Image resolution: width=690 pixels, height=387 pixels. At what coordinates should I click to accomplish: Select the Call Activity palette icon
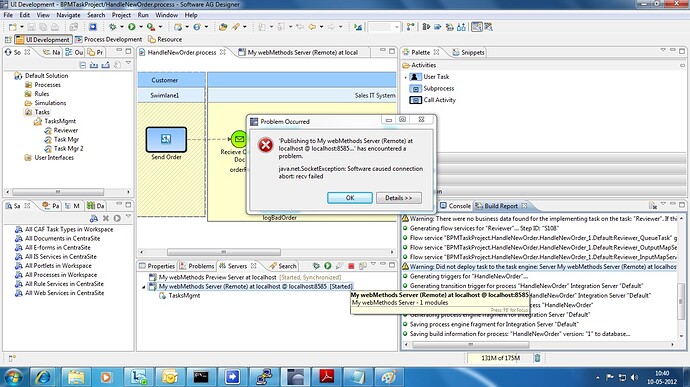point(415,100)
